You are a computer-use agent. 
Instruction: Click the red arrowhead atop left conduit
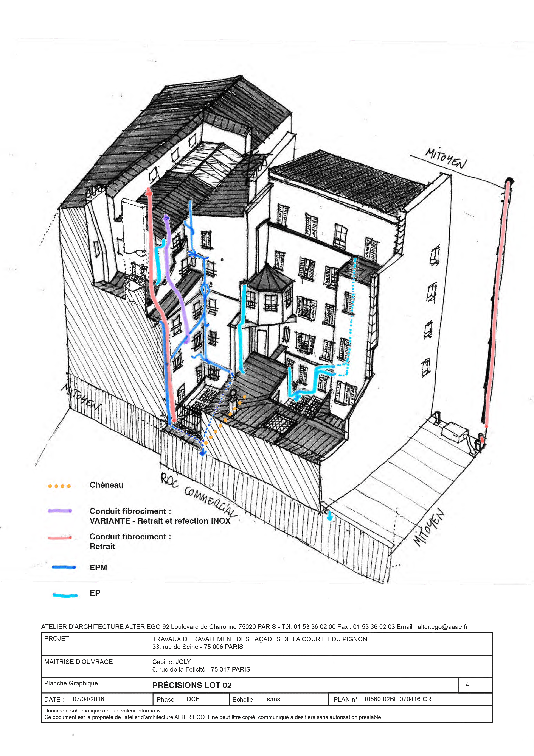pos(149,192)
